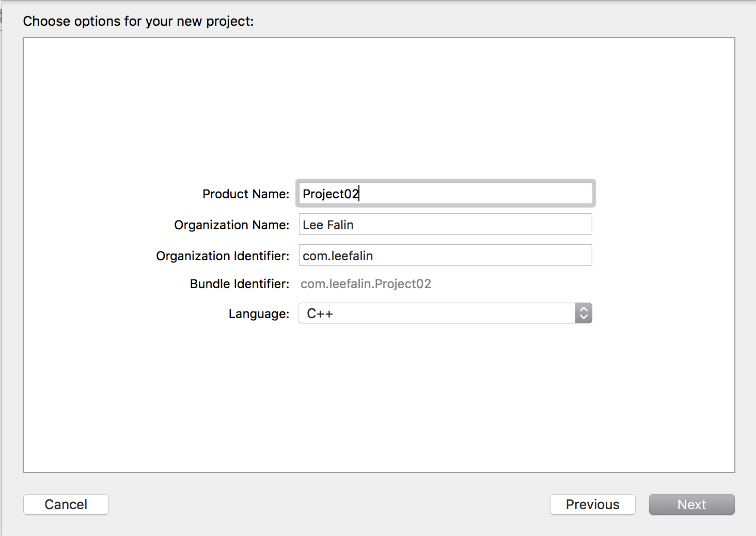The height and width of the screenshot is (536, 756).
Task: Click the "Bundle Identifier:" label
Action: point(240,284)
